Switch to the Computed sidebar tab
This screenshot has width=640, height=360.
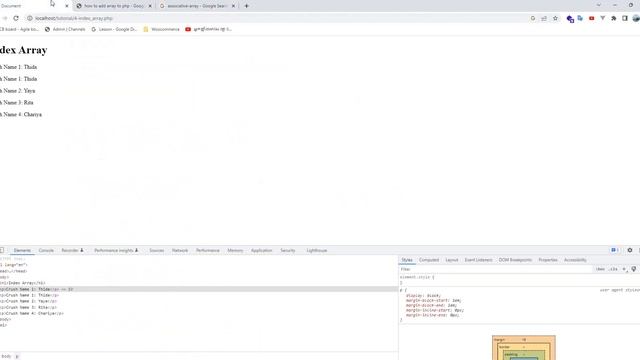(x=429, y=260)
